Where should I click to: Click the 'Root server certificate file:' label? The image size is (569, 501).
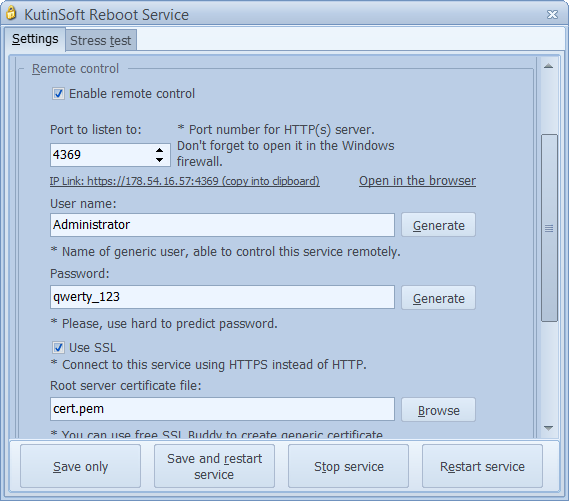pyautogui.click(x=126, y=385)
